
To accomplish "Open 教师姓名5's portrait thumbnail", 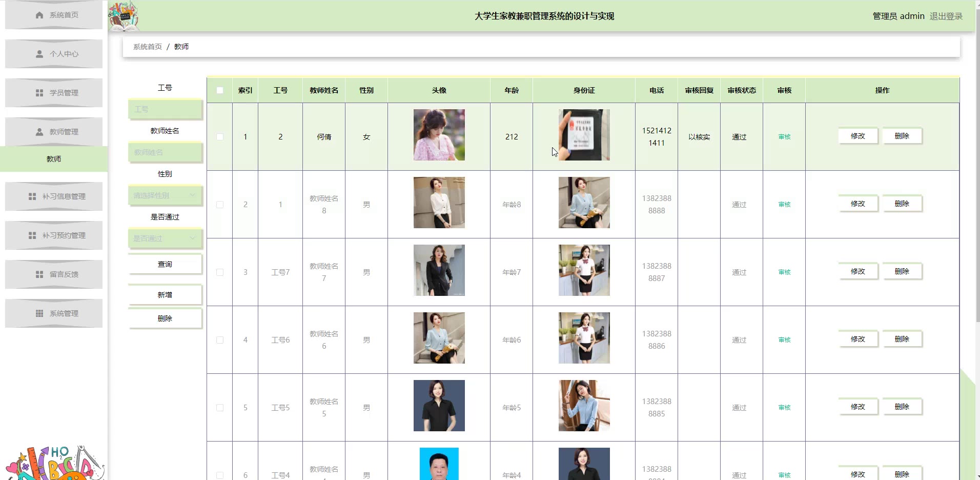I will 439,406.
